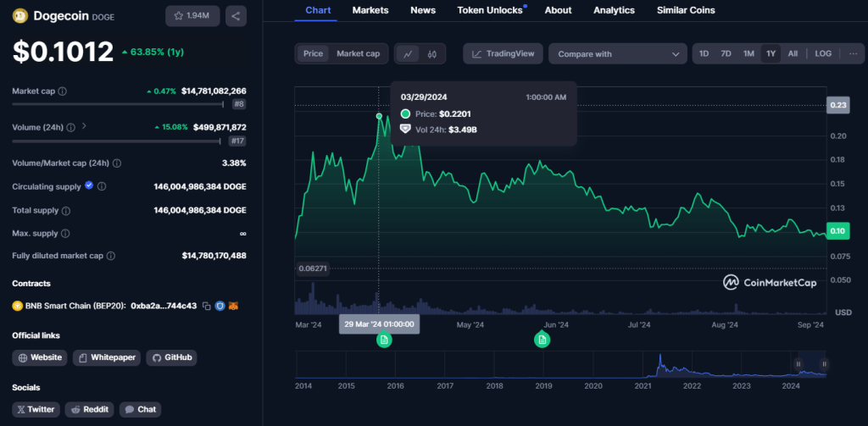Viewport: 868px width, 426px height.
Task: Select the 7D time range
Action: point(726,53)
